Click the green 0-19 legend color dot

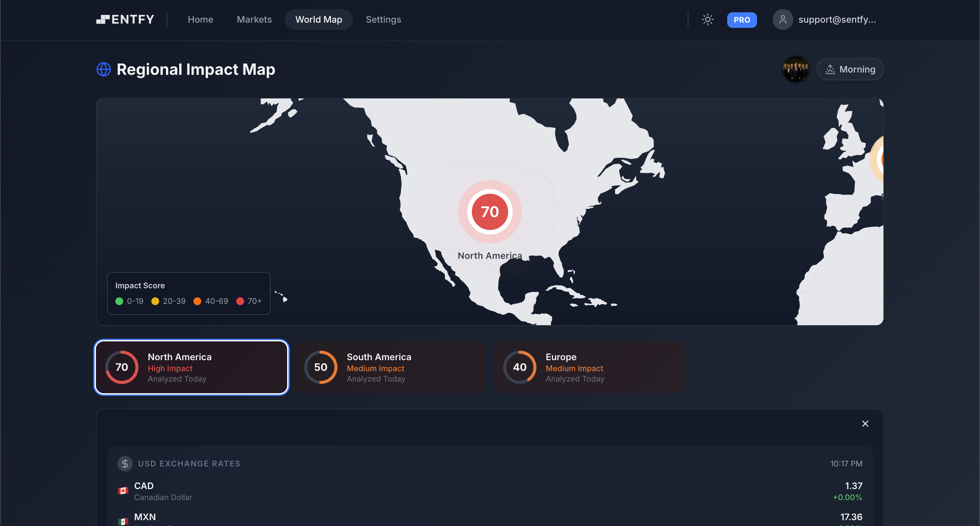click(119, 301)
